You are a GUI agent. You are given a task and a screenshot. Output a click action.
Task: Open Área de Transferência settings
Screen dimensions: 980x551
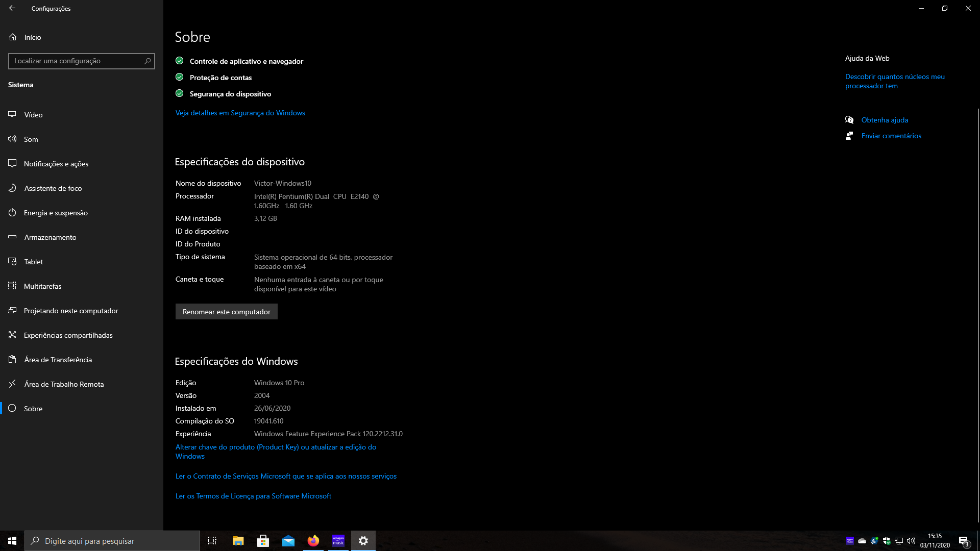82,360
